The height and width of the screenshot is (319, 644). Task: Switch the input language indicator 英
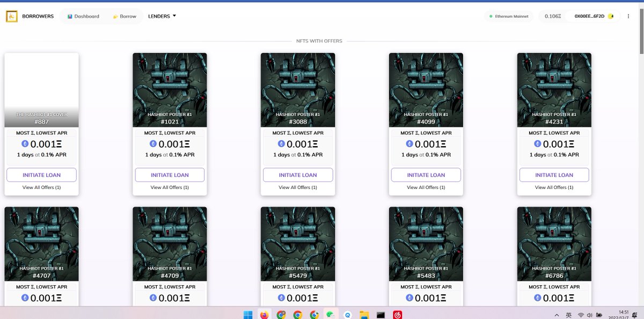pyautogui.click(x=569, y=315)
